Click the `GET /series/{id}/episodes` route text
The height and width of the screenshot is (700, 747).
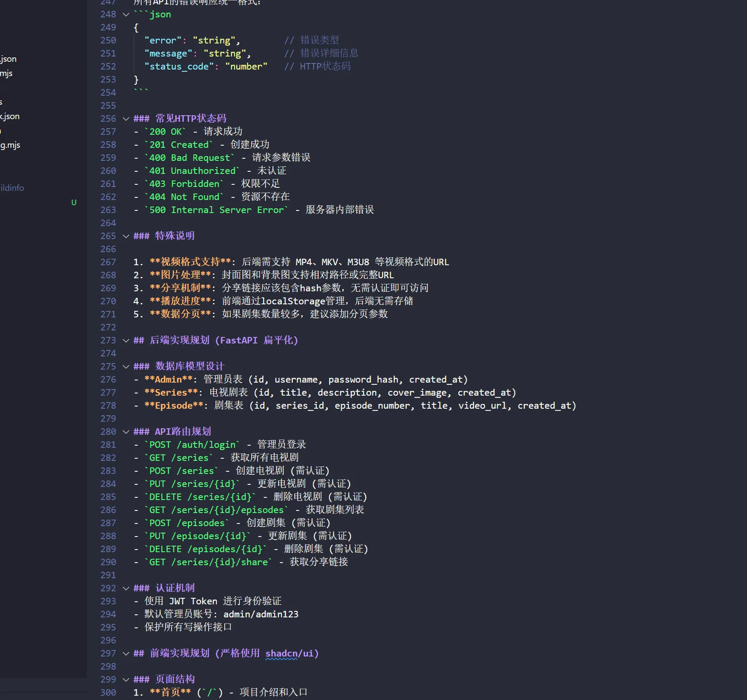[216, 510]
